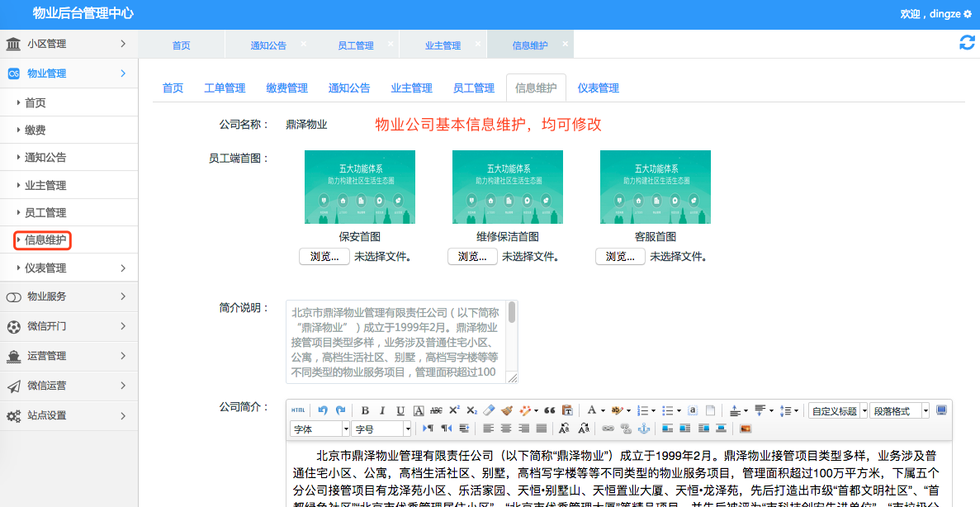The height and width of the screenshot is (507, 980).
Task: Open the 字体 font family dropdown
Action: (x=320, y=429)
